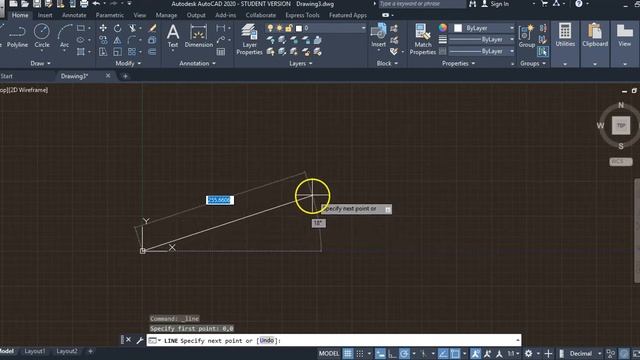Select the Array tool

coord(131,52)
